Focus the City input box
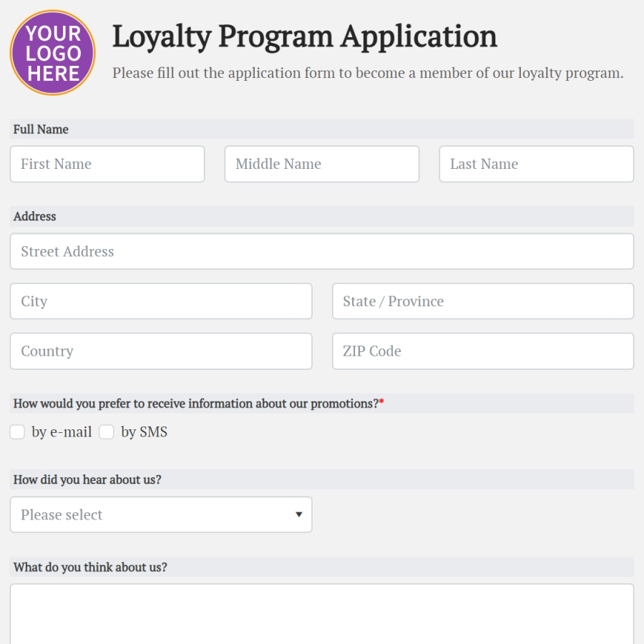The height and width of the screenshot is (644, 644). tap(161, 301)
